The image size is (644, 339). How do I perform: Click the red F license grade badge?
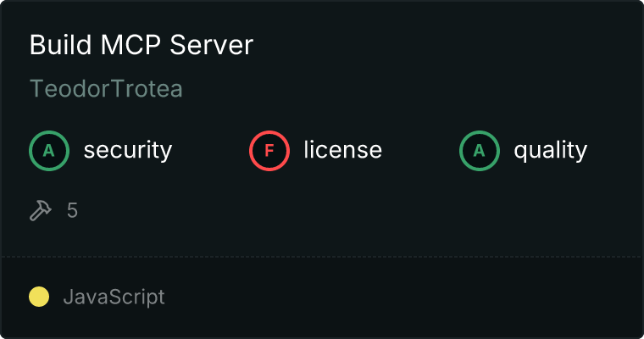tap(269, 151)
